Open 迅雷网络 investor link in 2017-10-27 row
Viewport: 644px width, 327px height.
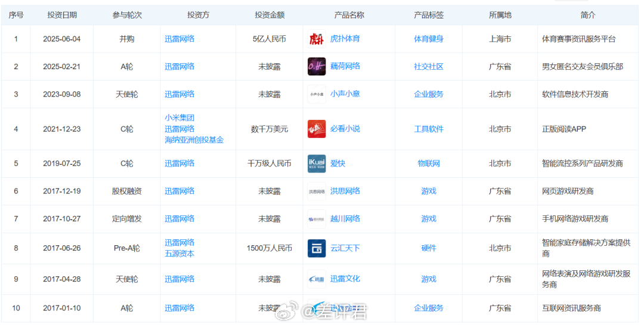[179, 219]
